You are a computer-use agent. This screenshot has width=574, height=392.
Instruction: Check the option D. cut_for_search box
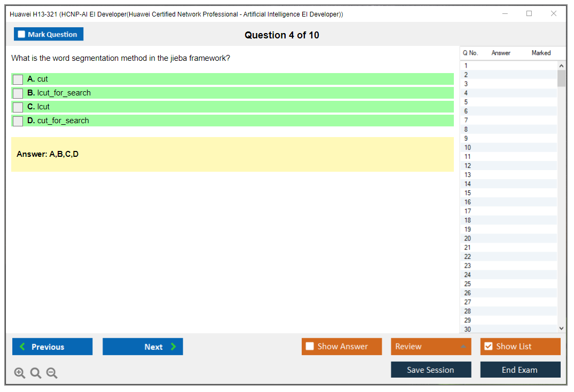click(18, 121)
